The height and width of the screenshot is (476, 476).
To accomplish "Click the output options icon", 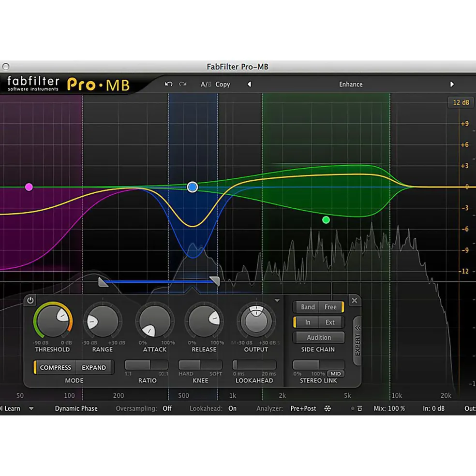I will (x=359, y=409).
